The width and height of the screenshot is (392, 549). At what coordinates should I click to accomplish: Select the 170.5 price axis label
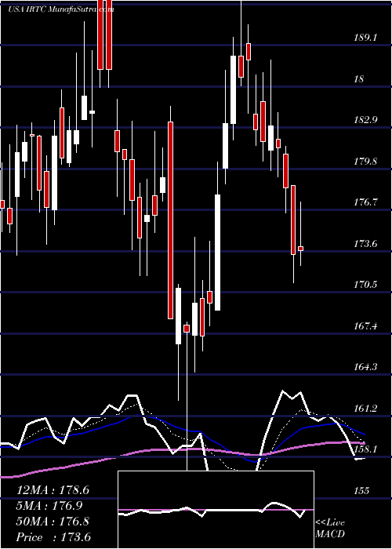[364, 284]
